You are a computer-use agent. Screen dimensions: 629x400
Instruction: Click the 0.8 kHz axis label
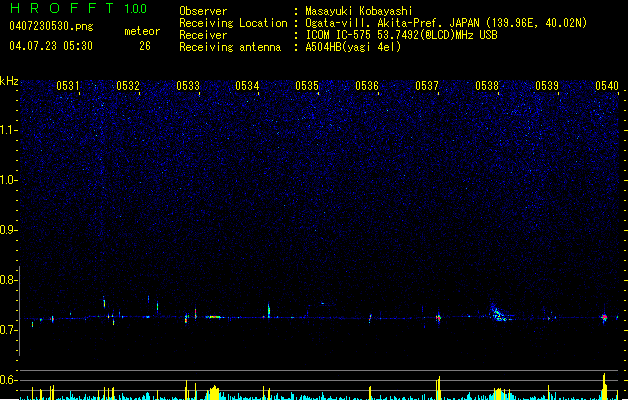pyautogui.click(x=9, y=280)
